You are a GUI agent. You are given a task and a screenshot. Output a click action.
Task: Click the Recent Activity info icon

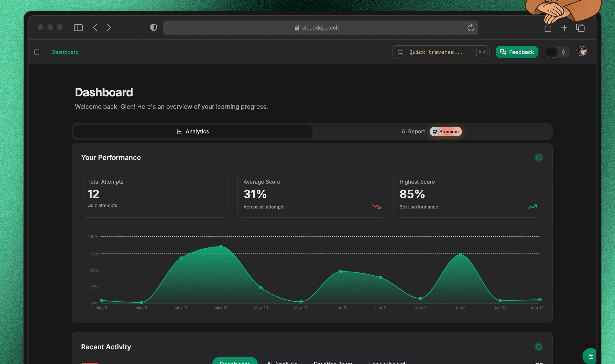coord(538,347)
